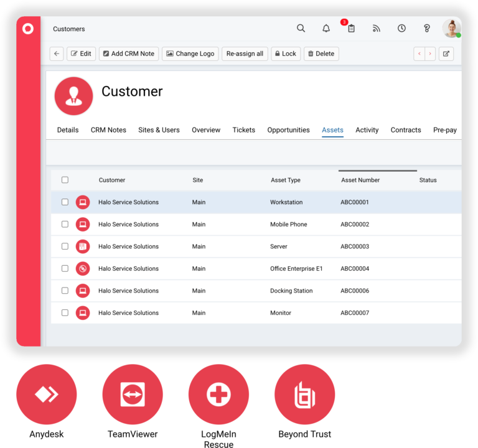Open asset number ABC00001
The height and width of the screenshot is (448, 478).
[x=355, y=202]
